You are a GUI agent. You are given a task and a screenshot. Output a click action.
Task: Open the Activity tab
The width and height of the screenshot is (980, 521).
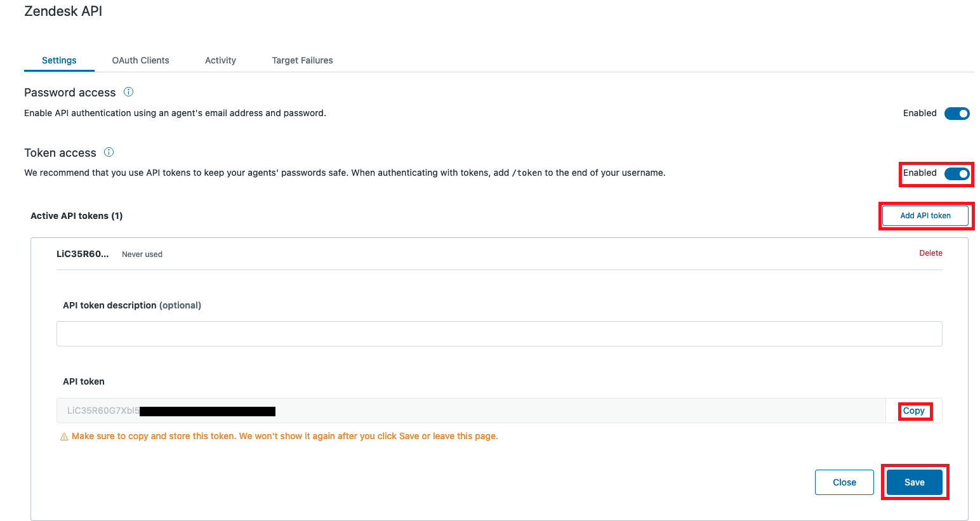tap(220, 60)
